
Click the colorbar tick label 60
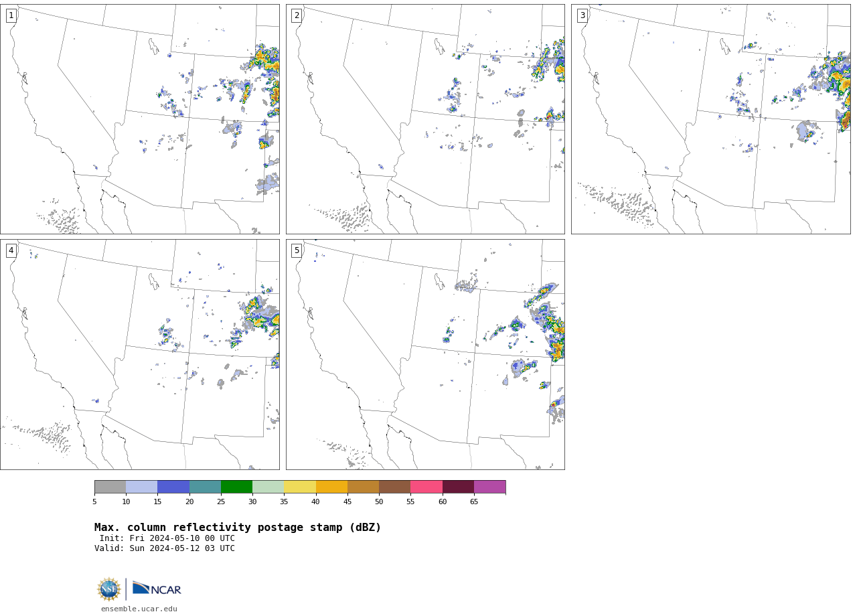(443, 502)
